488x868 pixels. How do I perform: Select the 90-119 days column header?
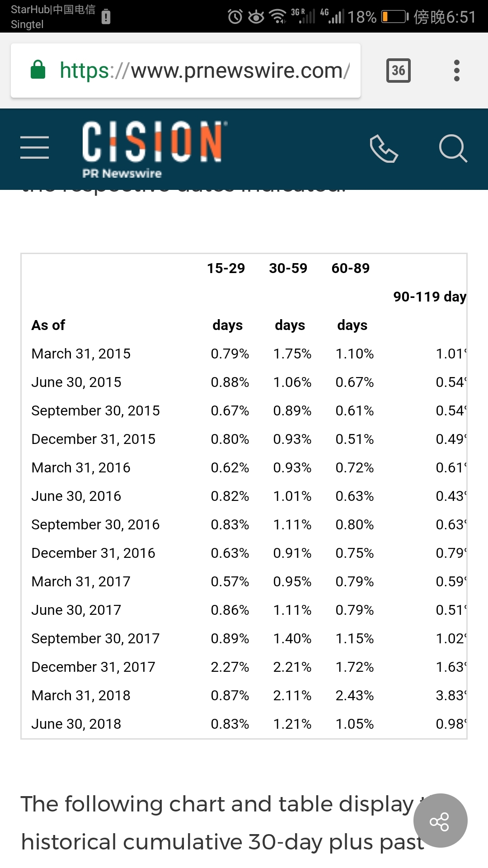430,297
